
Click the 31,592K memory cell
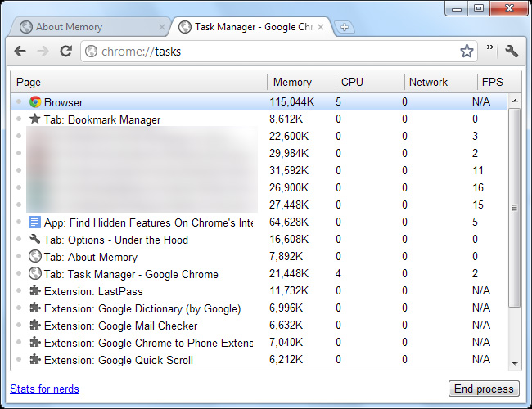(x=289, y=171)
